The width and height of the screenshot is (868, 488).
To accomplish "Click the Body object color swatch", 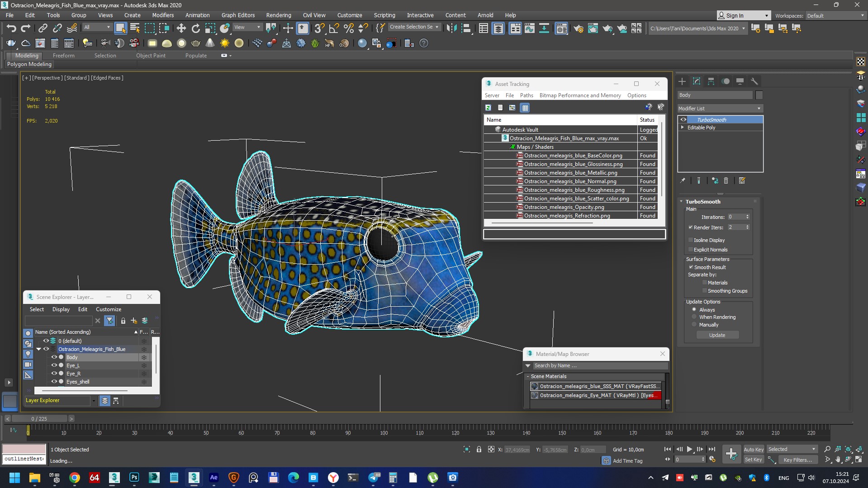I will click(x=759, y=95).
